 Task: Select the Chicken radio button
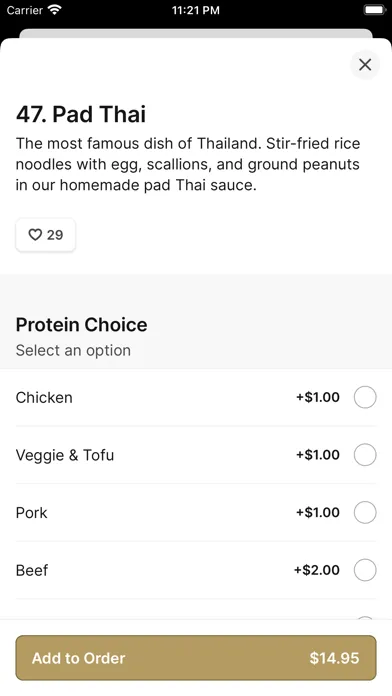(365, 397)
